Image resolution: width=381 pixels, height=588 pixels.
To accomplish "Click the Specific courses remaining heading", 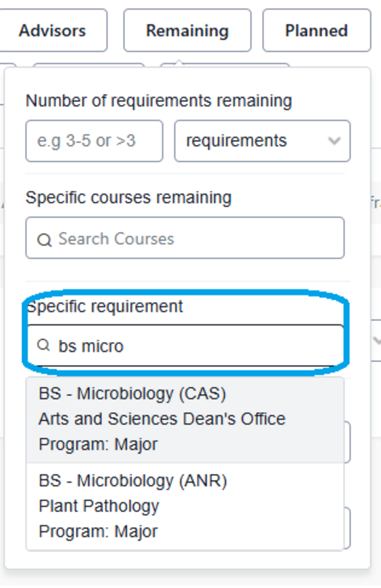I will [128, 197].
